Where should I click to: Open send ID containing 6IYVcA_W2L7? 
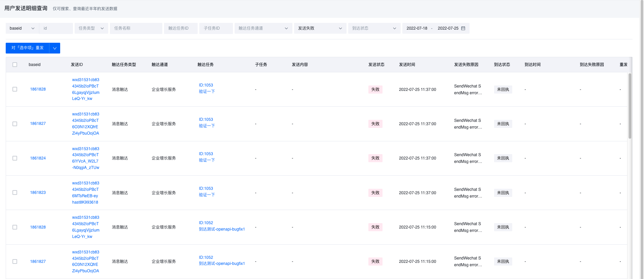[x=86, y=158]
